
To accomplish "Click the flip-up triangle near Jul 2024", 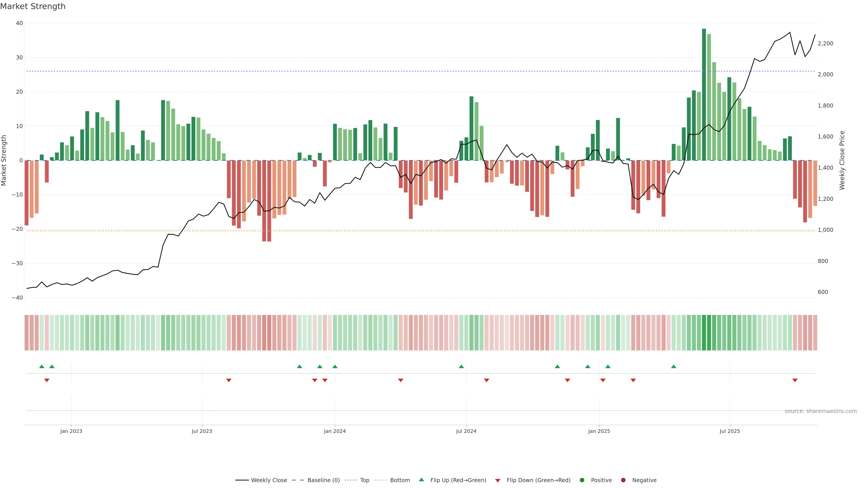I will 461,366.
